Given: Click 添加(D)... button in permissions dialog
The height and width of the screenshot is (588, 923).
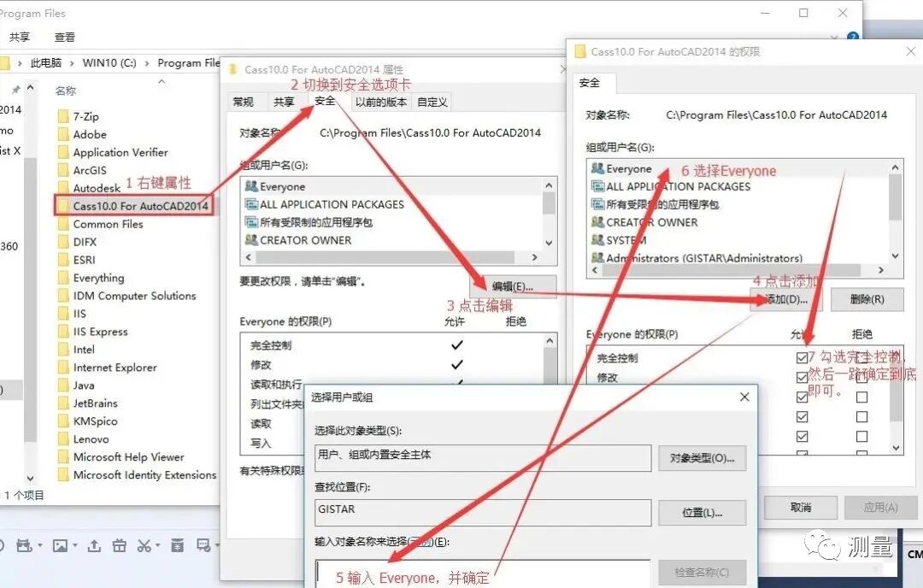Looking at the screenshot, I should [x=786, y=300].
